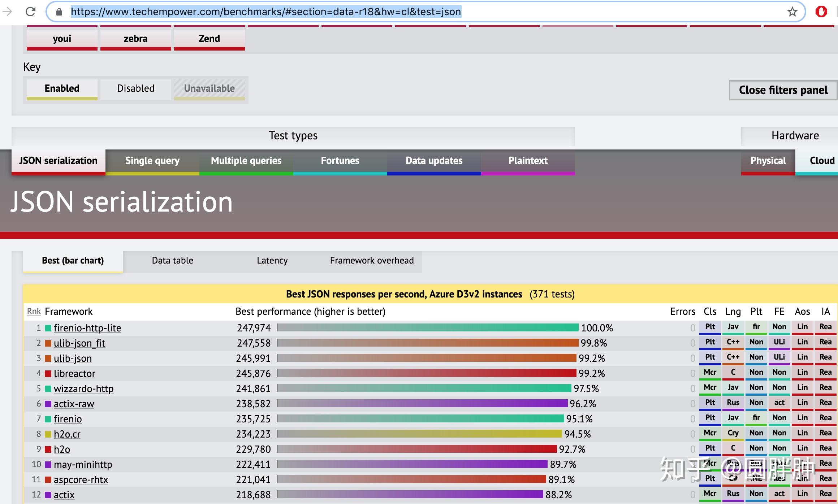This screenshot has height=504, width=838.
Task: Open actix-raw framework link
Action: coord(74,404)
